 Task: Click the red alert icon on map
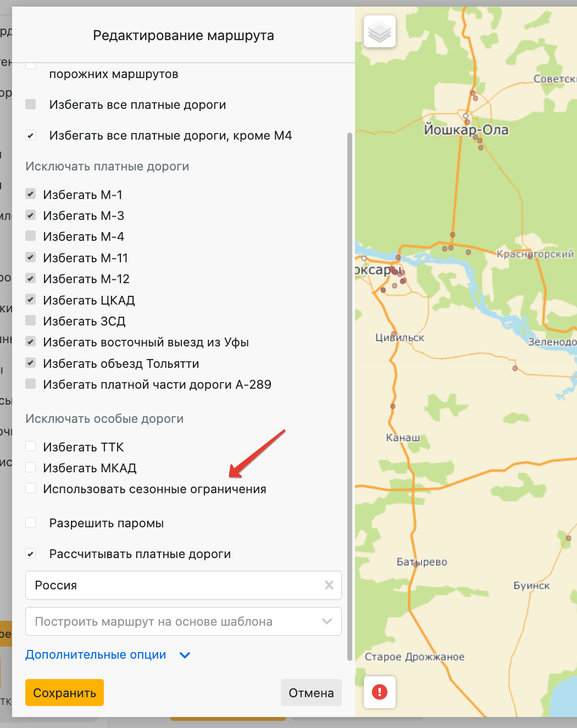[380, 692]
